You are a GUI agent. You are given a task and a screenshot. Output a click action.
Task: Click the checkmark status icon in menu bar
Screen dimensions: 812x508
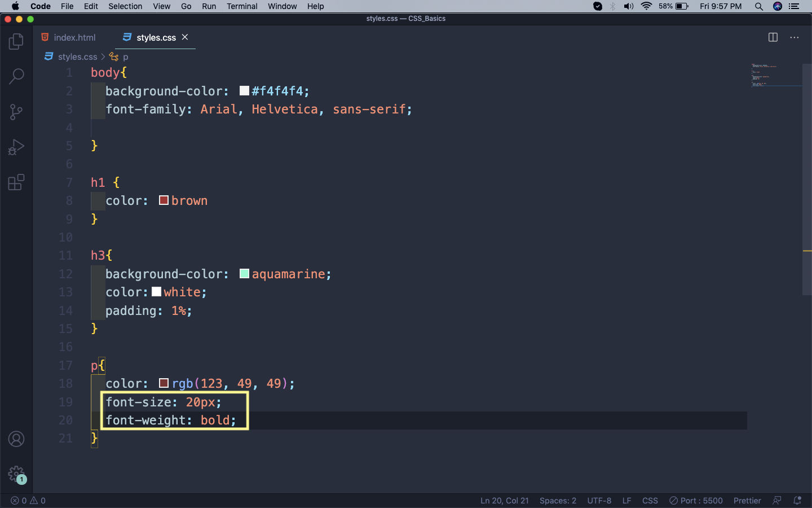pos(598,6)
